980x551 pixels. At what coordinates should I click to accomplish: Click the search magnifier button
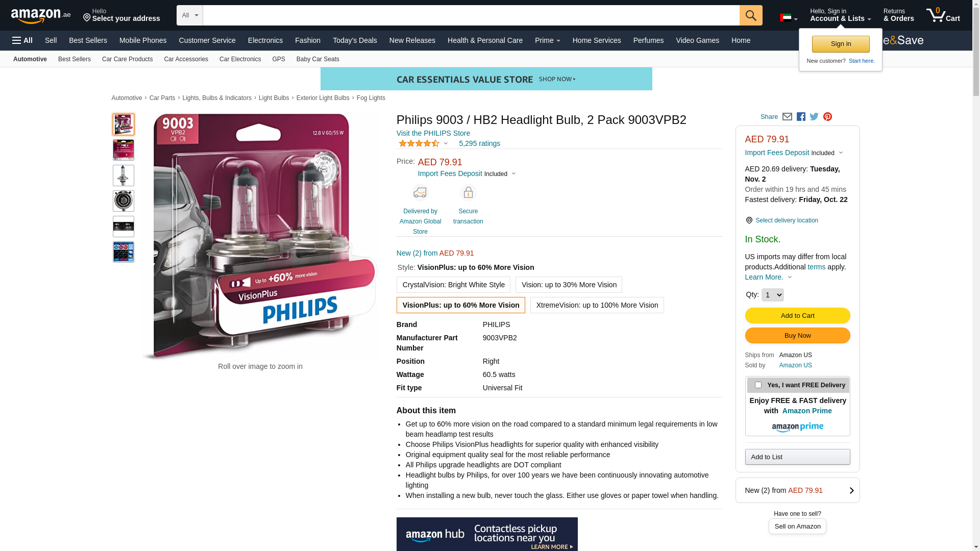751,15
